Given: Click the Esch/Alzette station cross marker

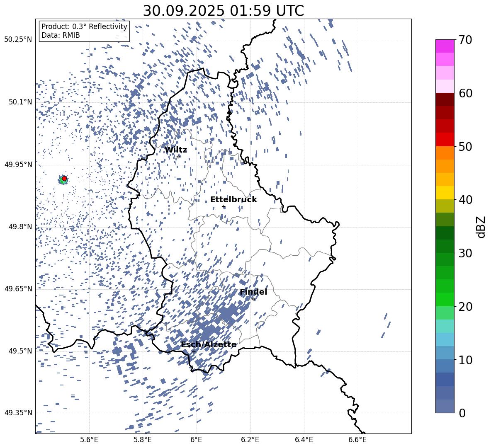Looking at the screenshot, I should pos(194,351).
